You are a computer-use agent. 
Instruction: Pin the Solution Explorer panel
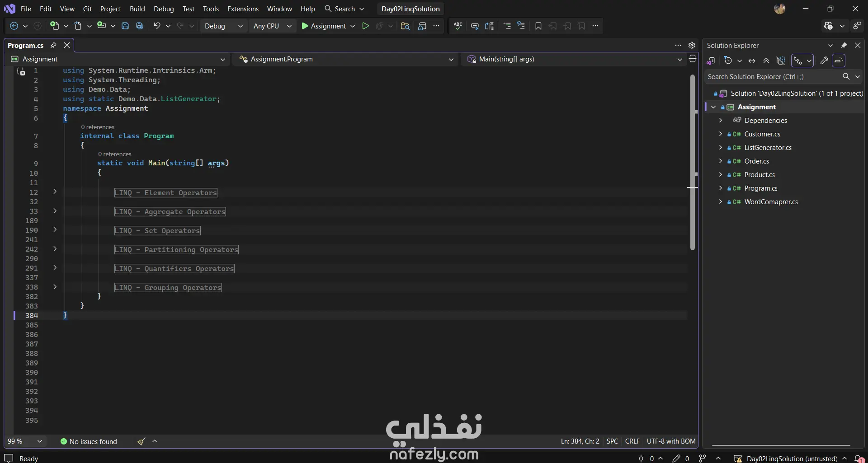844,45
